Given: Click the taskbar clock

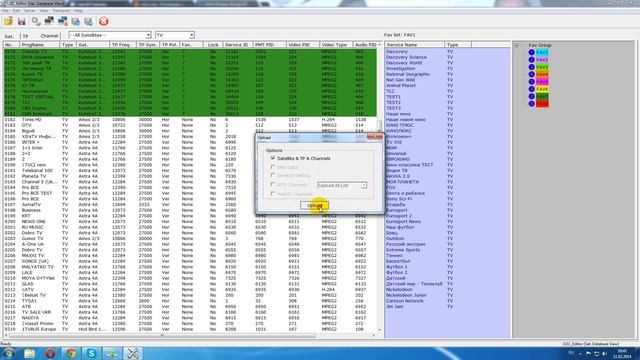Looking at the screenshot, I should point(622,353).
